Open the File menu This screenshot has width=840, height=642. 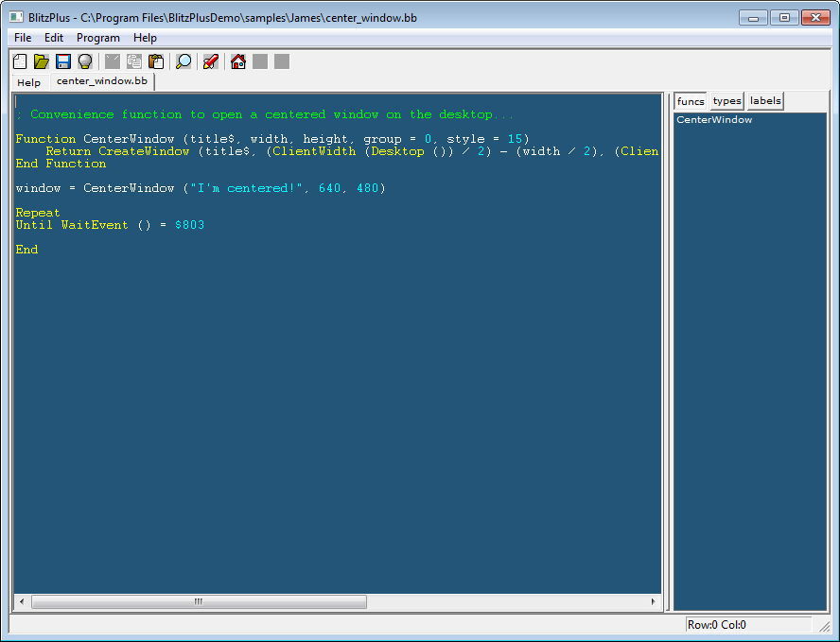click(x=23, y=38)
